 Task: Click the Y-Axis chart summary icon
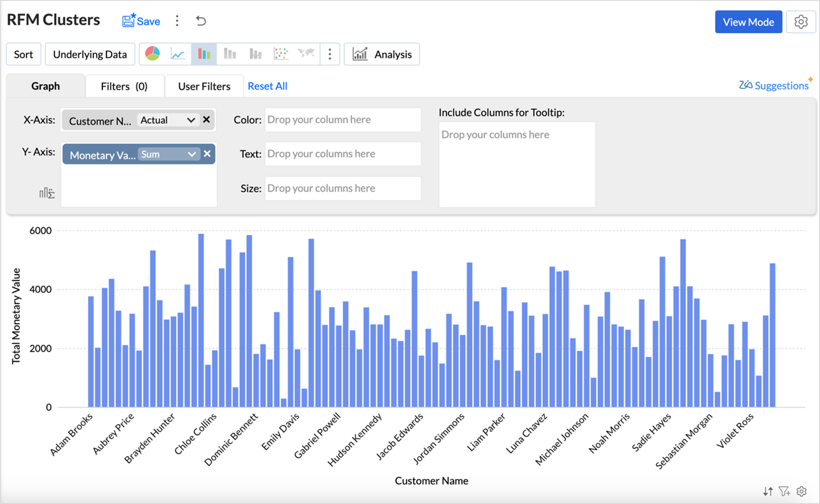[x=47, y=193]
